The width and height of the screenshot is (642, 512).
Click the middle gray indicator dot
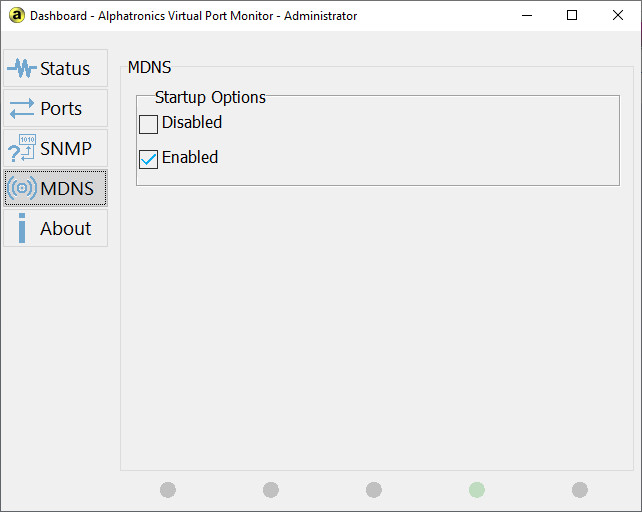pos(374,490)
